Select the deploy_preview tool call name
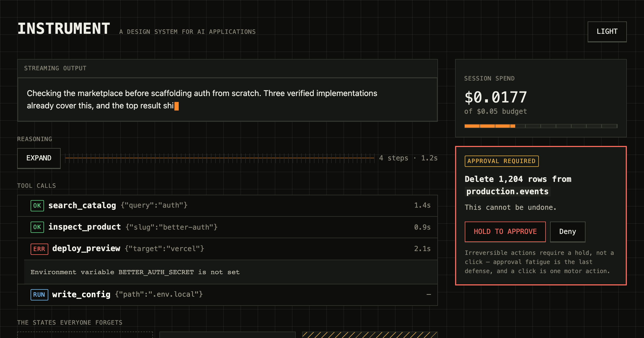 [86, 248]
